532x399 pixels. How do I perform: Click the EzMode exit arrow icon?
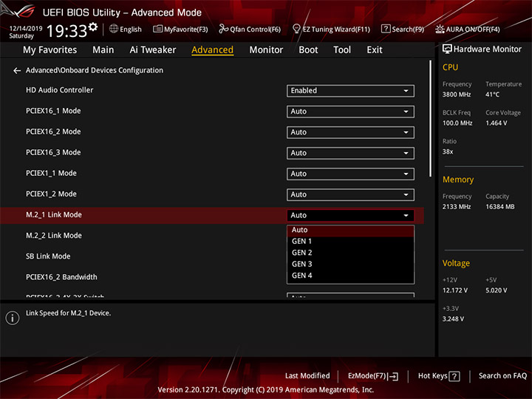(393, 376)
